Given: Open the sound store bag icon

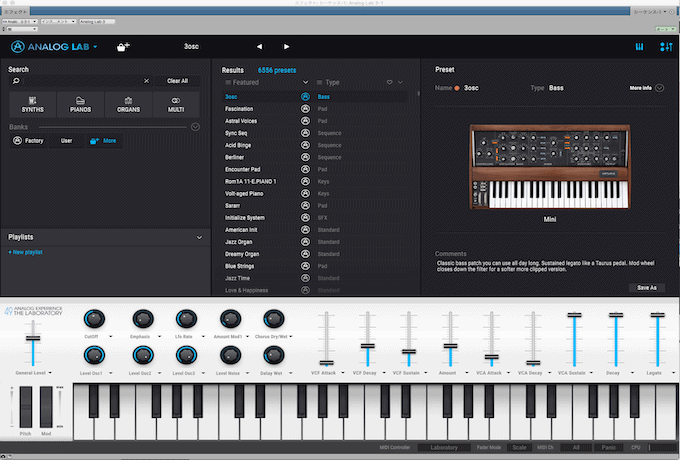Looking at the screenshot, I should [123, 46].
